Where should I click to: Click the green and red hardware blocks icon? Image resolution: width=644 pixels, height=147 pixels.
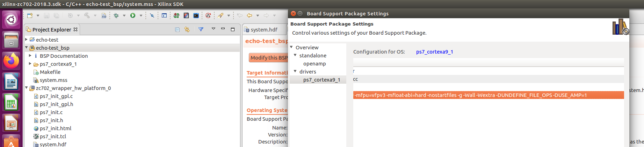pos(176,15)
